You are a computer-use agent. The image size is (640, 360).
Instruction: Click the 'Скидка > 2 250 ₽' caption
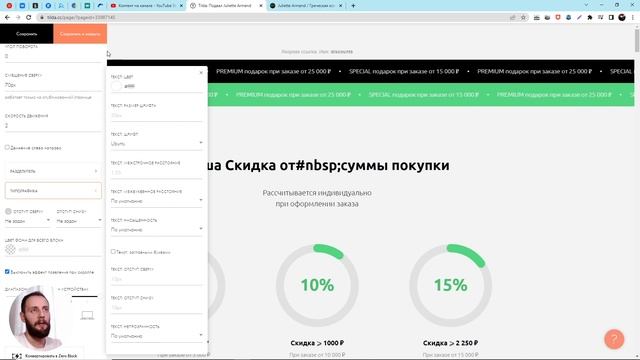click(450, 343)
